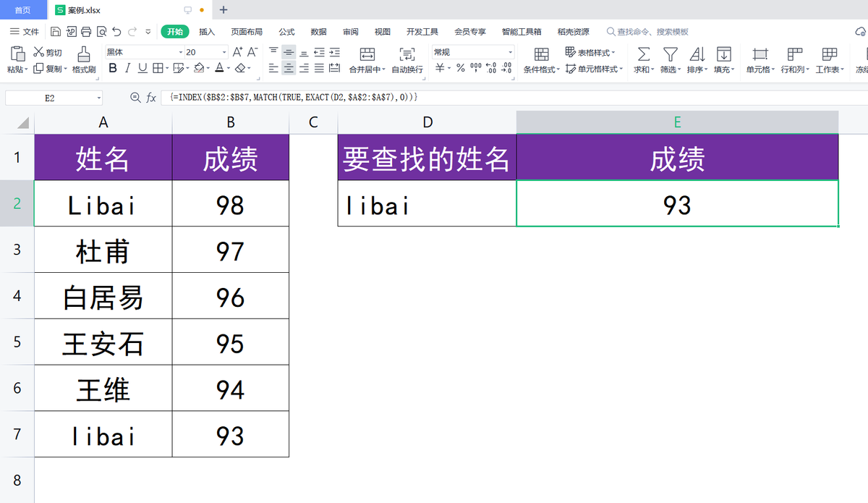
Task: Expand the Name Box dropdown showing E2
Action: (98, 98)
